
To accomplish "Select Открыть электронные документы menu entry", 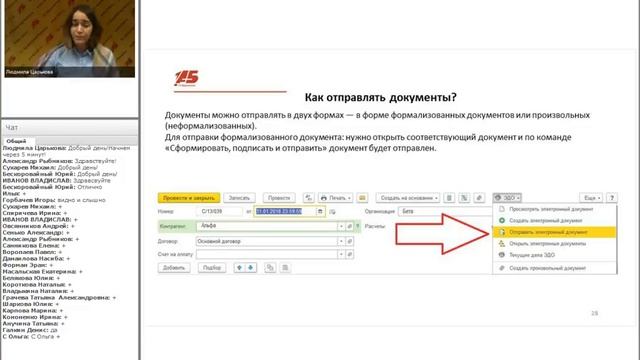I will tap(555, 244).
